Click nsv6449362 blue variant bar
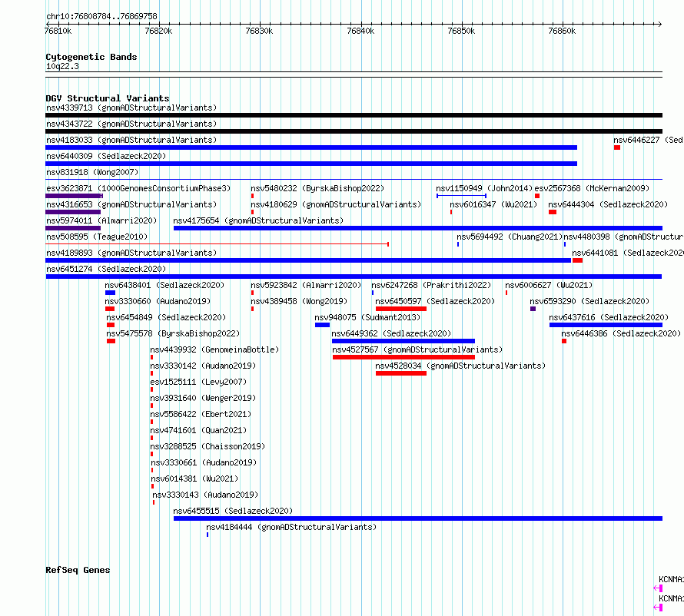Screen dimensions: 684x616 click(403, 341)
